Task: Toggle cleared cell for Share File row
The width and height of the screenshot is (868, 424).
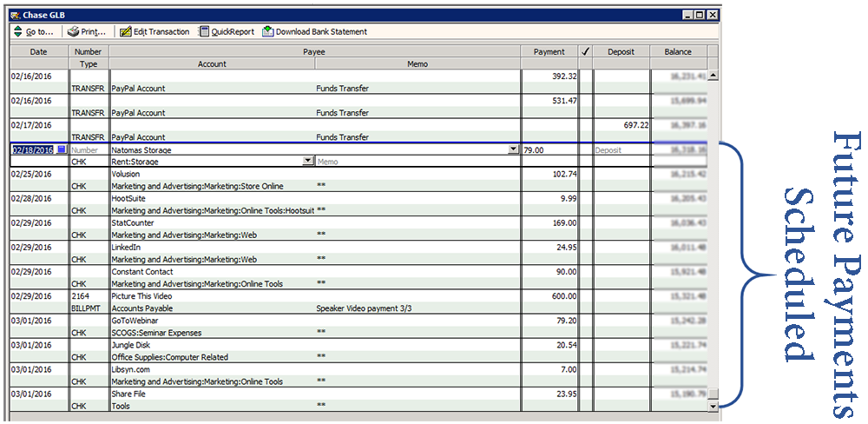Action: pyautogui.click(x=585, y=394)
